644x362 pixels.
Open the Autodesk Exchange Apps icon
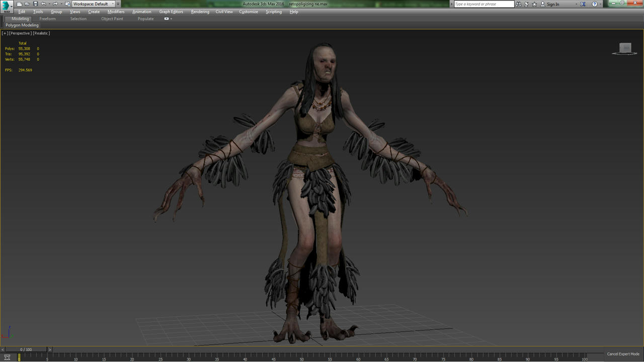click(x=583, y=4)
